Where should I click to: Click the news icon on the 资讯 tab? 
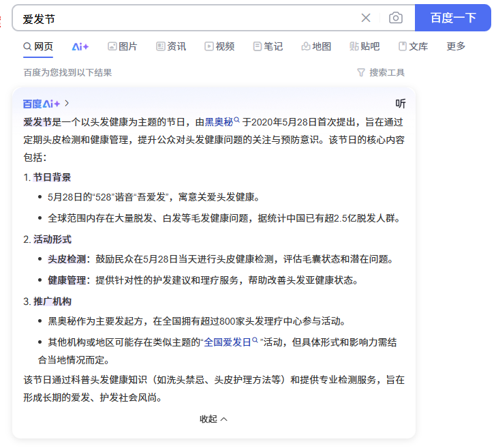161,46
